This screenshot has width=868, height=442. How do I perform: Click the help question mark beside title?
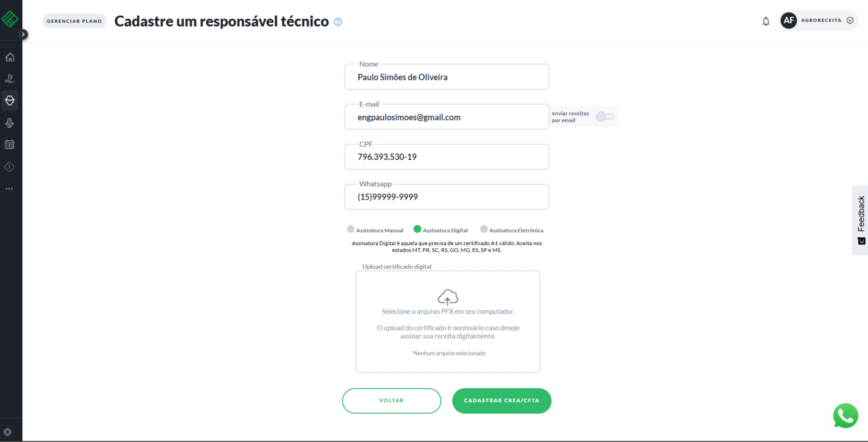tap(338, 22)
